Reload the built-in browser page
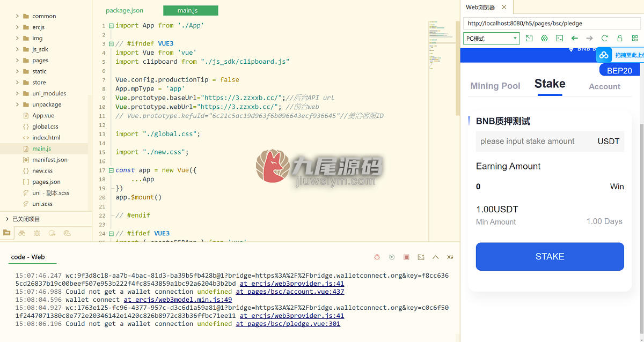Viewport: 644px width, 342px height. pyautogui.click(x=604, y=39)
